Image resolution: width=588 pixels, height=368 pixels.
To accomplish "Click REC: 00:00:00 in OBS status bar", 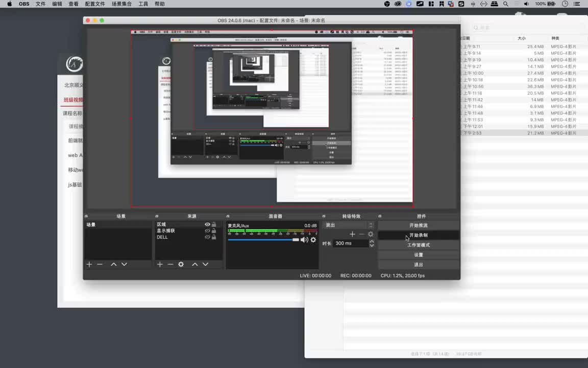I will (356, 275).
